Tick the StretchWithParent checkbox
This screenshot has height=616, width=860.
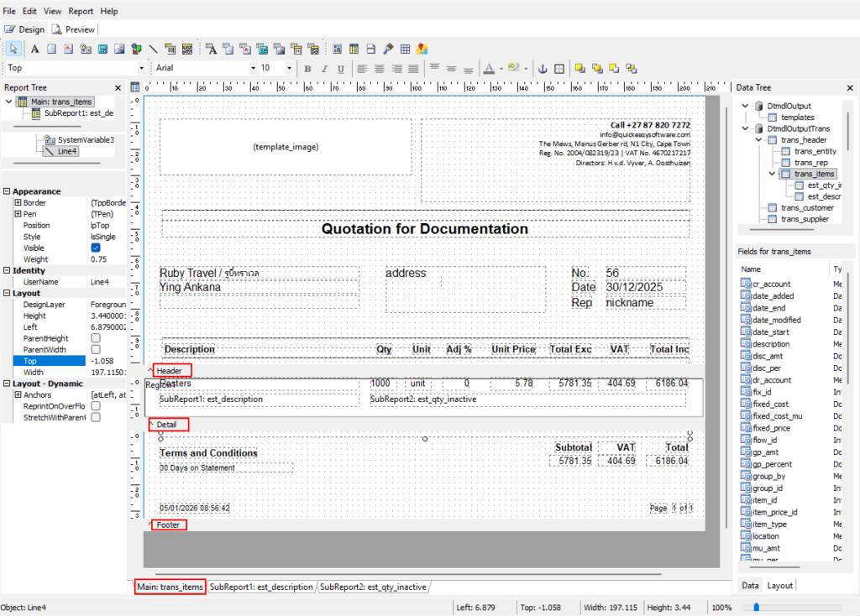pos(96,417)
